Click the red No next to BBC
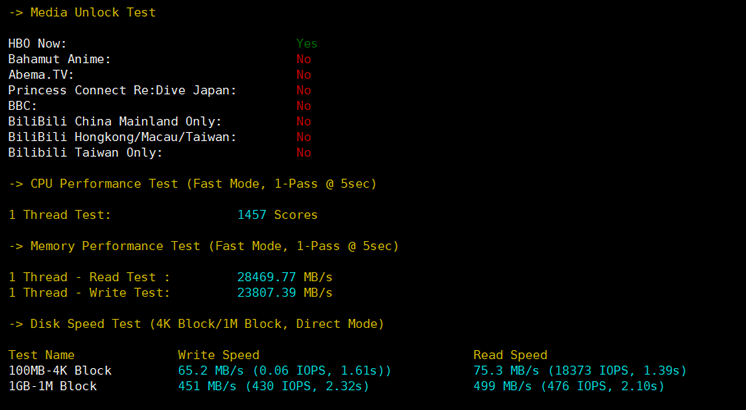This screenshot has height=410, width=746. (303, 106)
